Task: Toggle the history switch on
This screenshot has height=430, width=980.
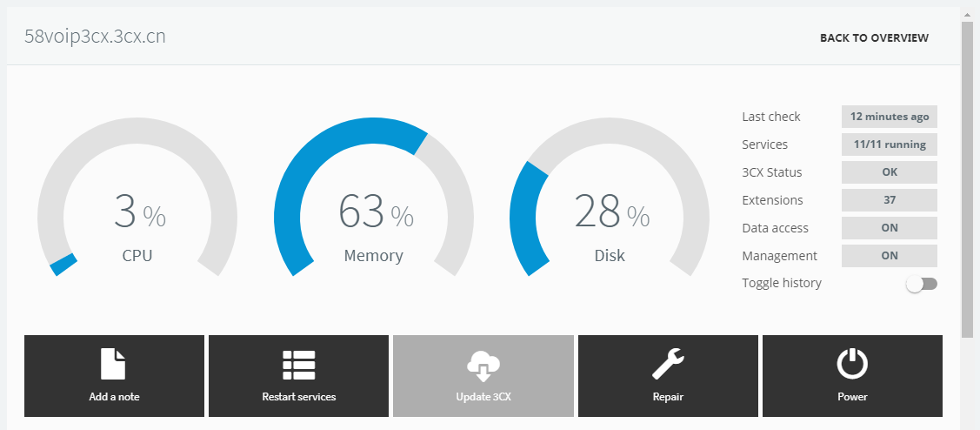Action: point(922,284)
